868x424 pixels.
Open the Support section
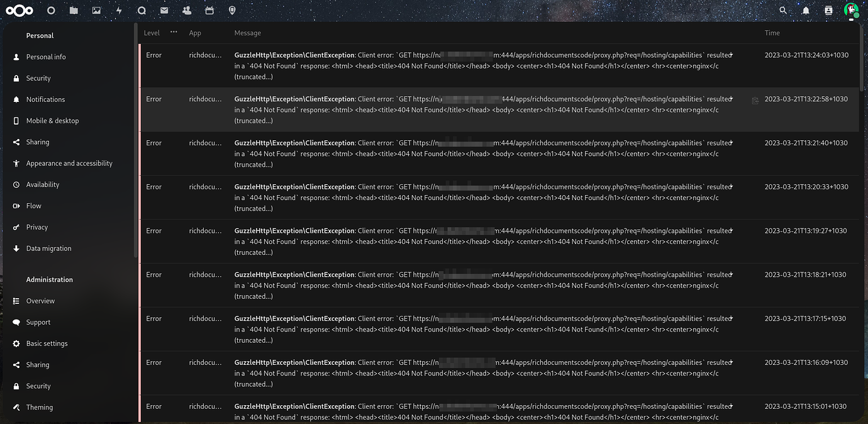[x=40, y=322]
